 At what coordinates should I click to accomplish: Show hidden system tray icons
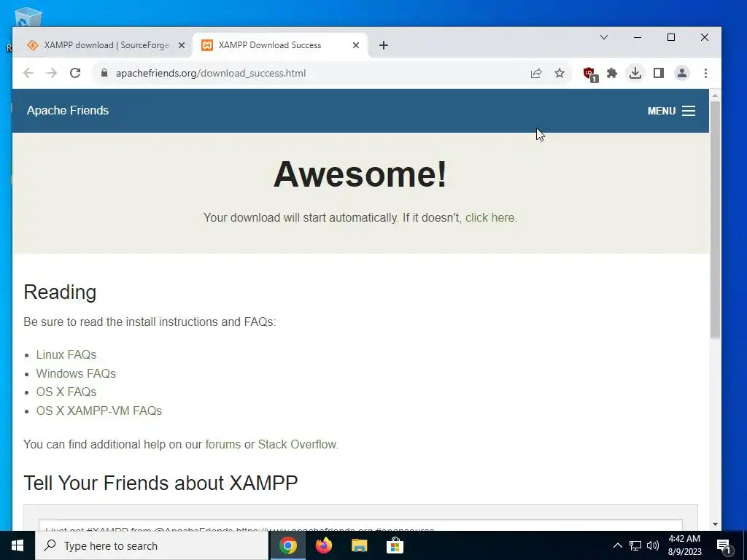617,545
